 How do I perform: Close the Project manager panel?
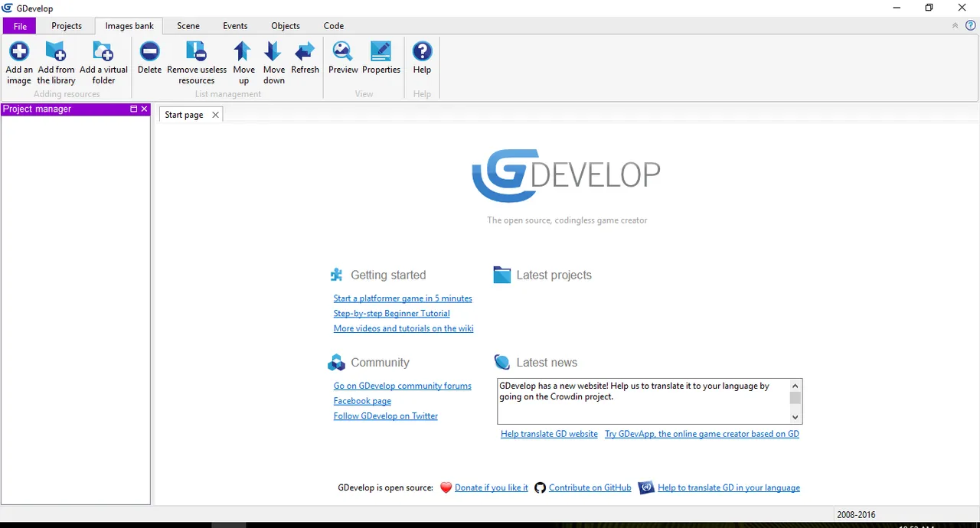(144, 109)
